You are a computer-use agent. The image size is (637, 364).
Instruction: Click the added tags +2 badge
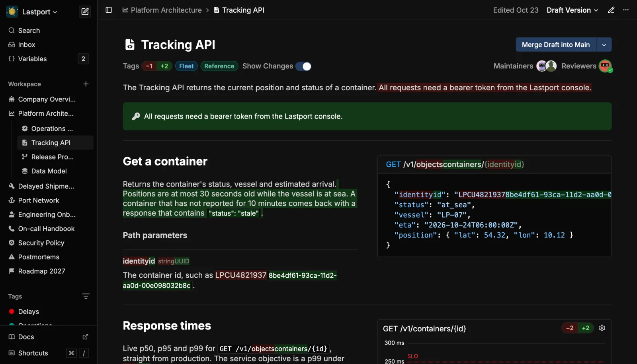pyautogui.click(x=164, y=66)
